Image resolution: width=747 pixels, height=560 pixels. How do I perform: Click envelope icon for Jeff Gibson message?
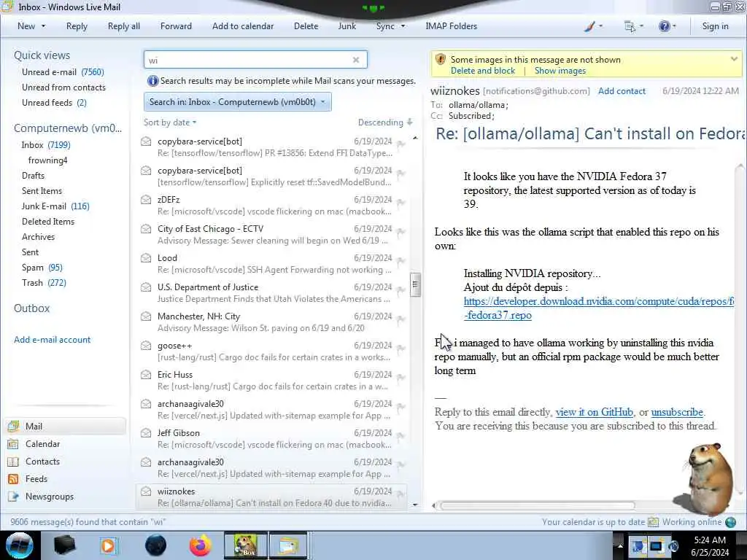(x=146, y=433)
